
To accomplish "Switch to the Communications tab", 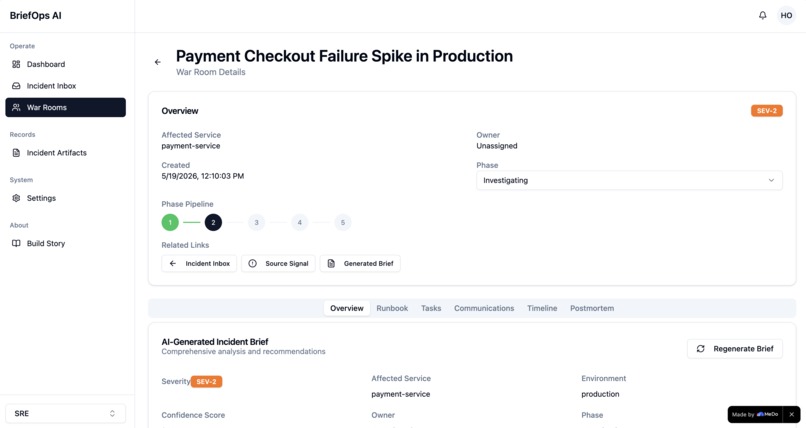I will point(484,308).
